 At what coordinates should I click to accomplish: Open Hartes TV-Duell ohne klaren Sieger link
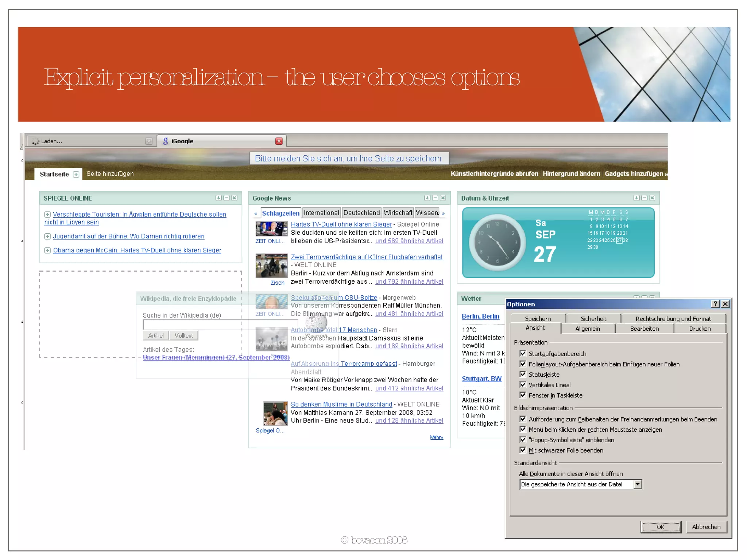pos(341,224)
